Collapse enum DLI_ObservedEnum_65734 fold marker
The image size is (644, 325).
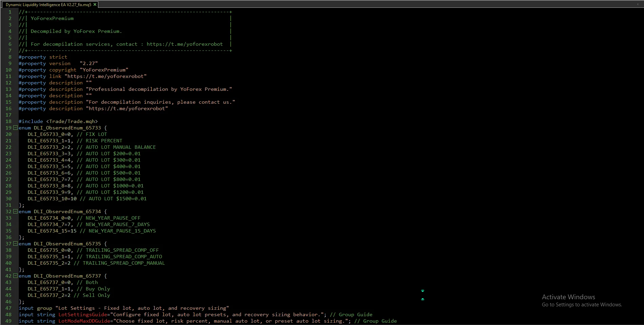tap(15, 211)
